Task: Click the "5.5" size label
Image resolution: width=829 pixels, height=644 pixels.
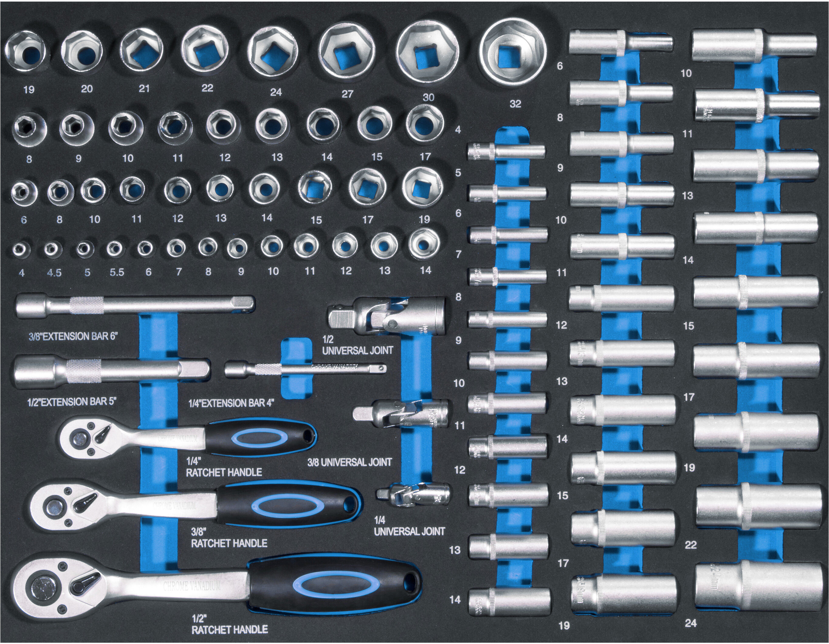Action: 117,272
